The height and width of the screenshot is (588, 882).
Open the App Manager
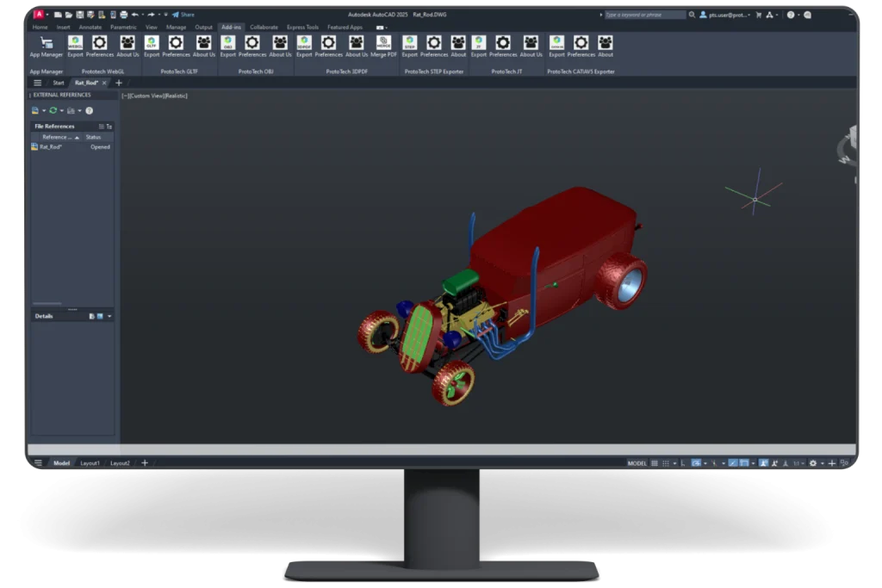point(45,43)
